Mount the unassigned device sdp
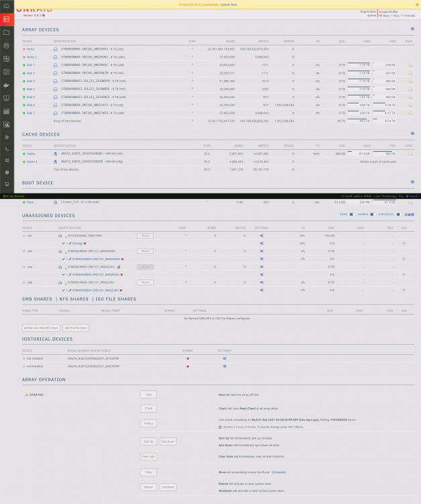 tap(145, 282)
